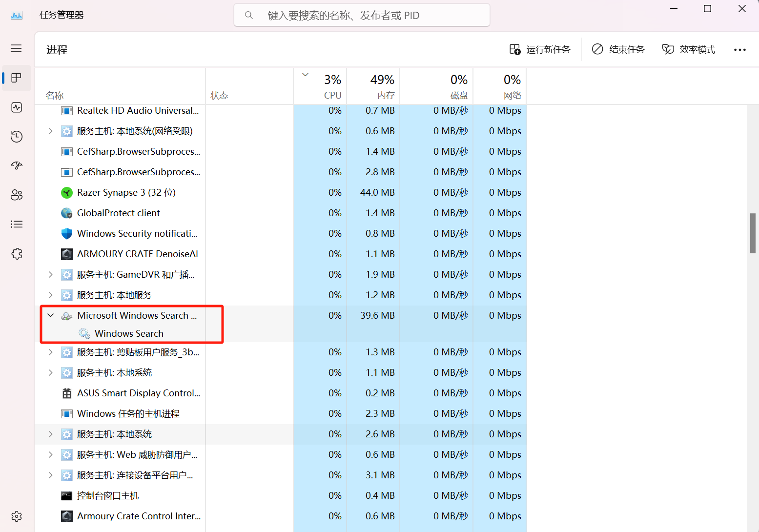Click the 磁盘 column header
Image resolution: width=759 pixels, height=532 pixels.
(436, 86)
